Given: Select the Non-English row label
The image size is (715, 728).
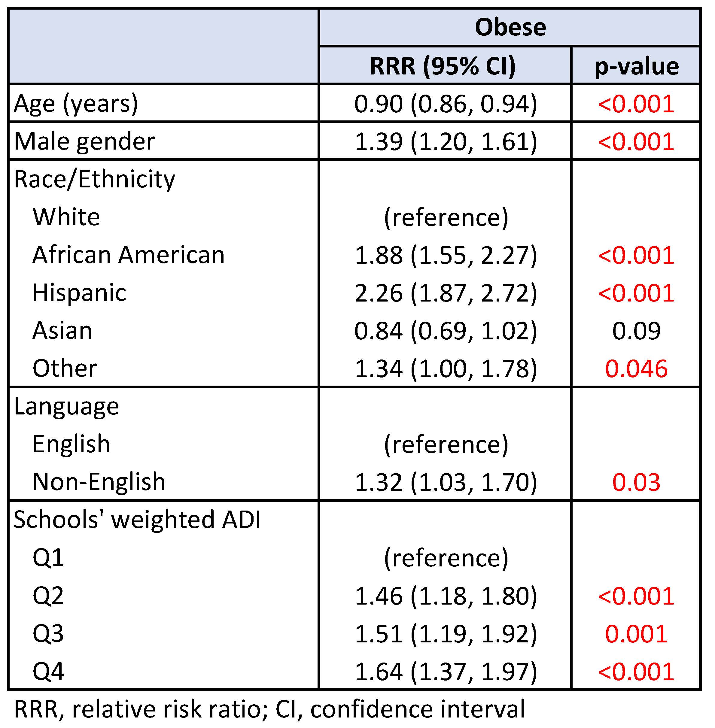Looking at the screenshot, I should pos(99,482).
